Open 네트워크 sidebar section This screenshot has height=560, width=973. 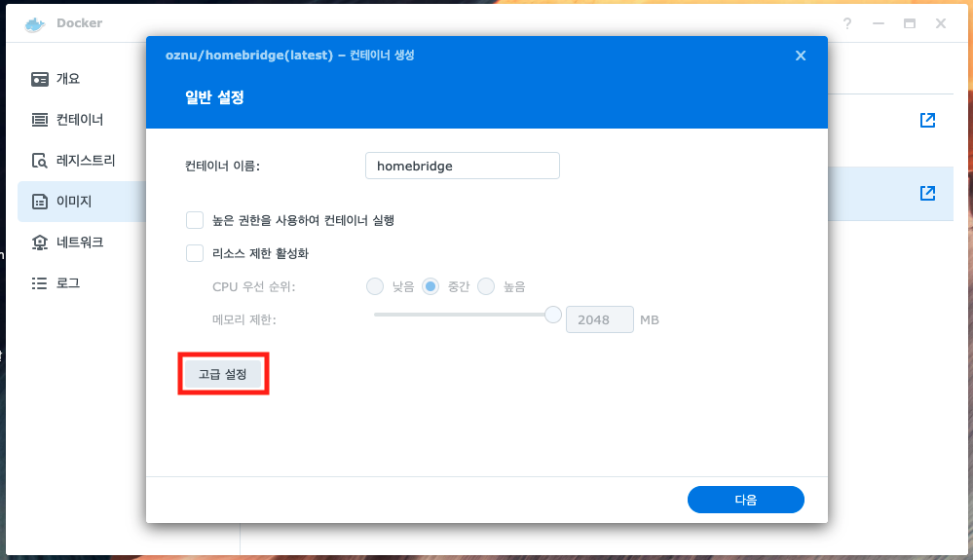click(82, 243)
